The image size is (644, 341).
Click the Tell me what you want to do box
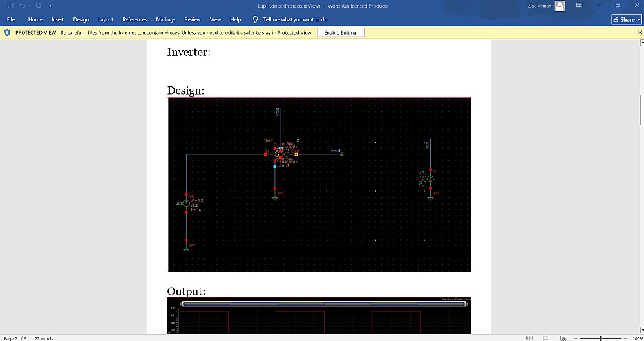pos(295,20)
